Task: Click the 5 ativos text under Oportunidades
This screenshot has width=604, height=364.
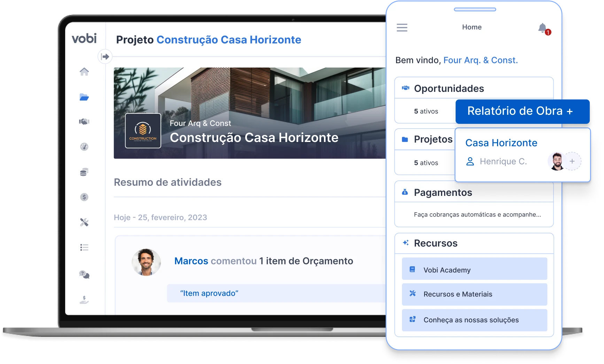Action: click(x=426, y=111)
